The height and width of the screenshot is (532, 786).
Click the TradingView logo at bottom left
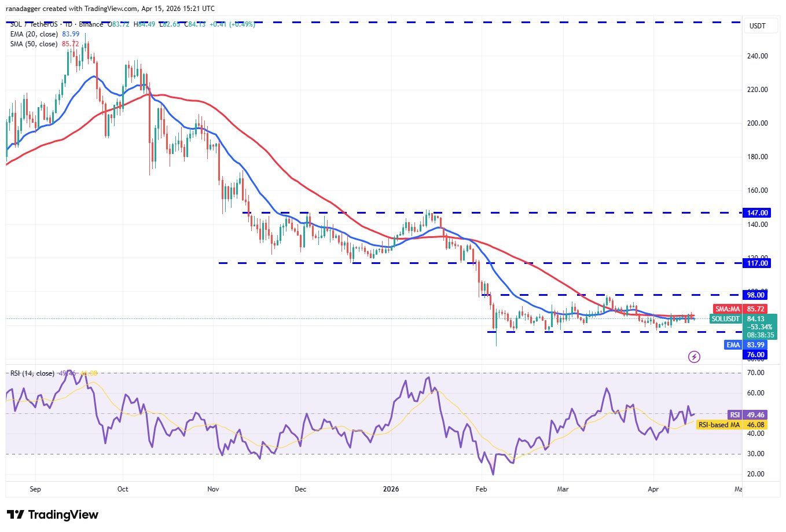pyautogui.click(x=53, y=515)
